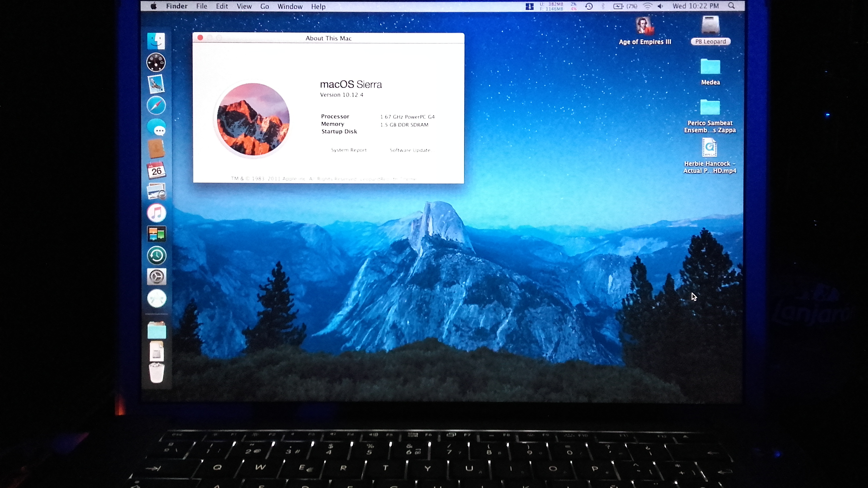This screenshot has height=488, width=868.
Task: Open System Preferences gear in dock
Action: 156,277
